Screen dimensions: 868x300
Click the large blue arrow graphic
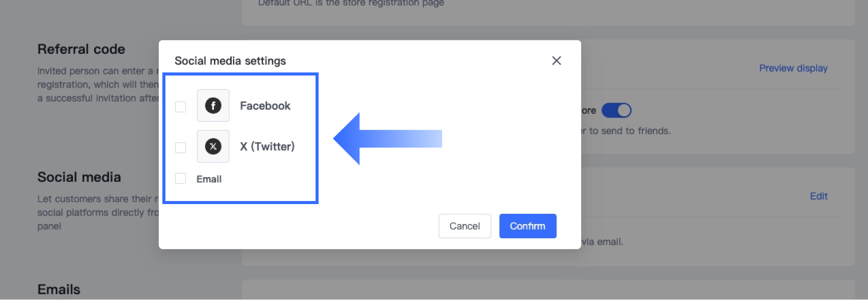click(x=388, y=139)
